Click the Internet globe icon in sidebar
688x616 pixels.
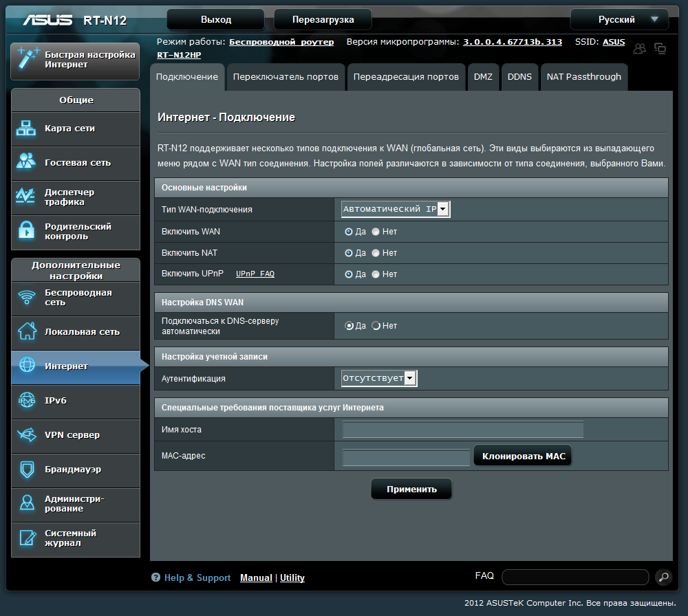point(28,364)
